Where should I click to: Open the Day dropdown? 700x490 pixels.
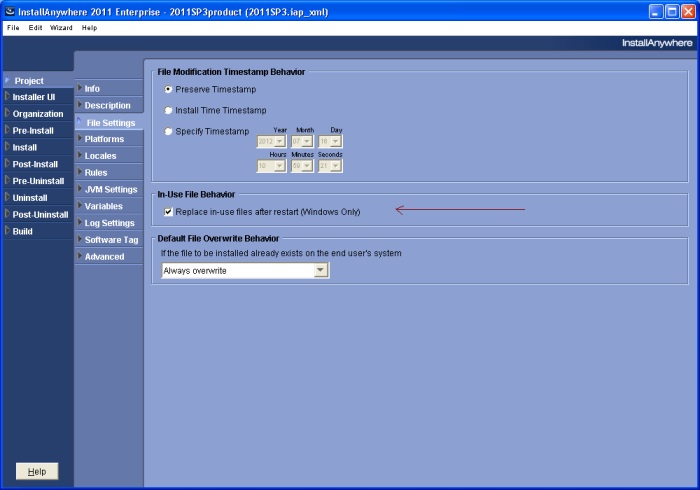pos(330,141)
